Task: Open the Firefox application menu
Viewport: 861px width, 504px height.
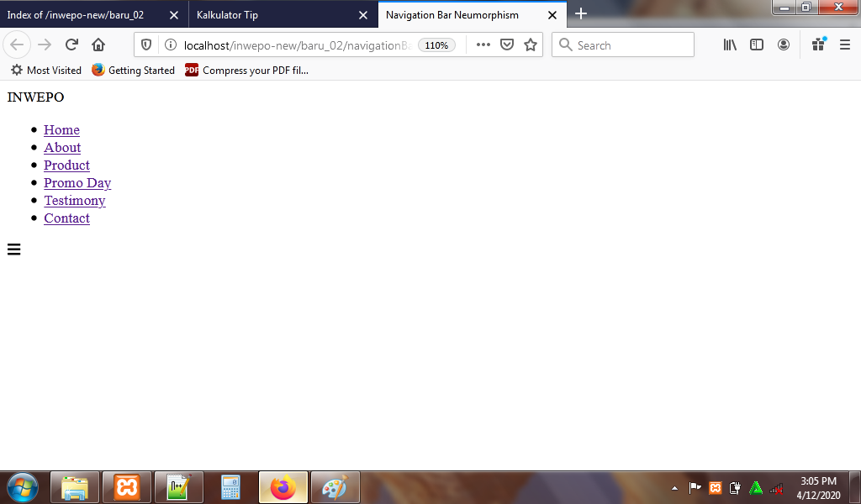Action: [845, 45]
